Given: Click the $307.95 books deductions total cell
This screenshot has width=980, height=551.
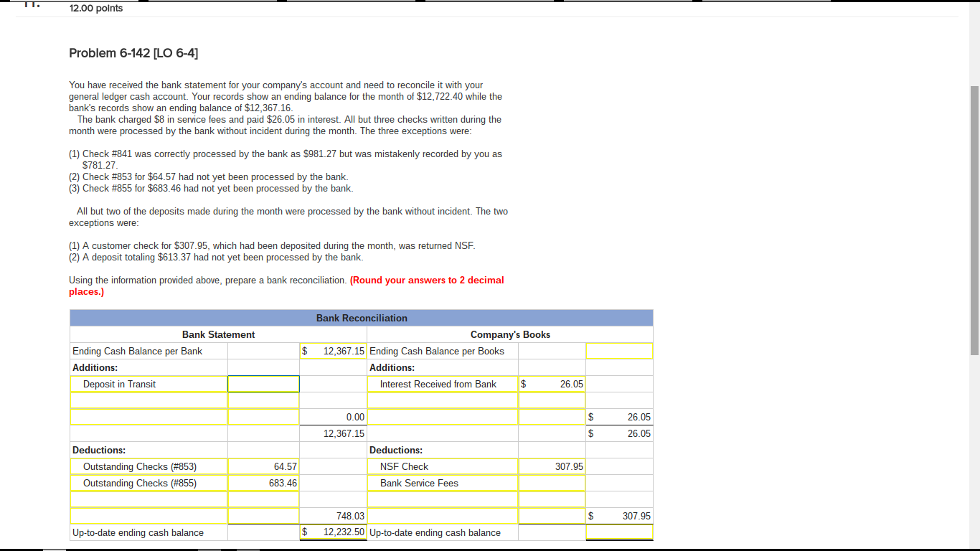Looking at the screenshot, I should point(619,516).
